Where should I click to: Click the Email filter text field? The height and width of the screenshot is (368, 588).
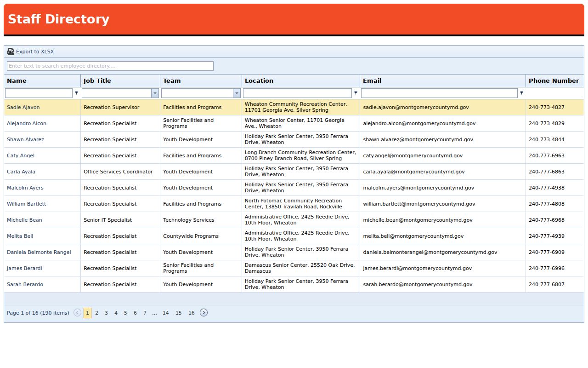439,93
